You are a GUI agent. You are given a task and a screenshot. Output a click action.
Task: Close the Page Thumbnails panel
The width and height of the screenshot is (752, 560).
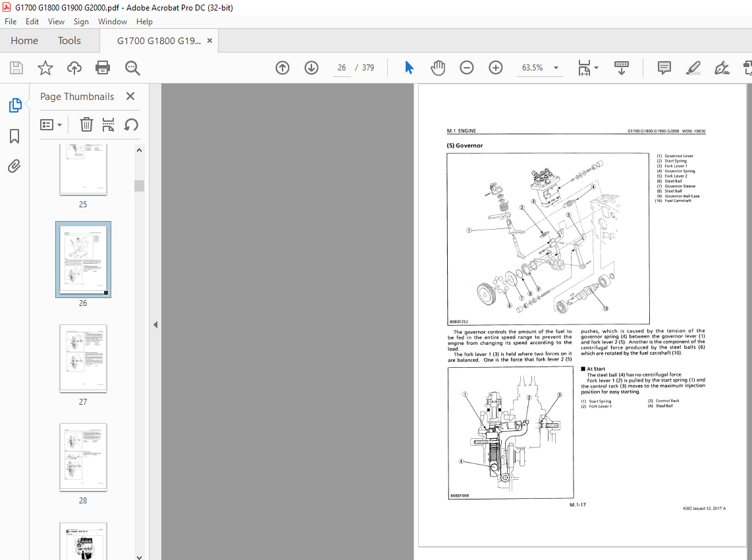(x=130, y=96)
